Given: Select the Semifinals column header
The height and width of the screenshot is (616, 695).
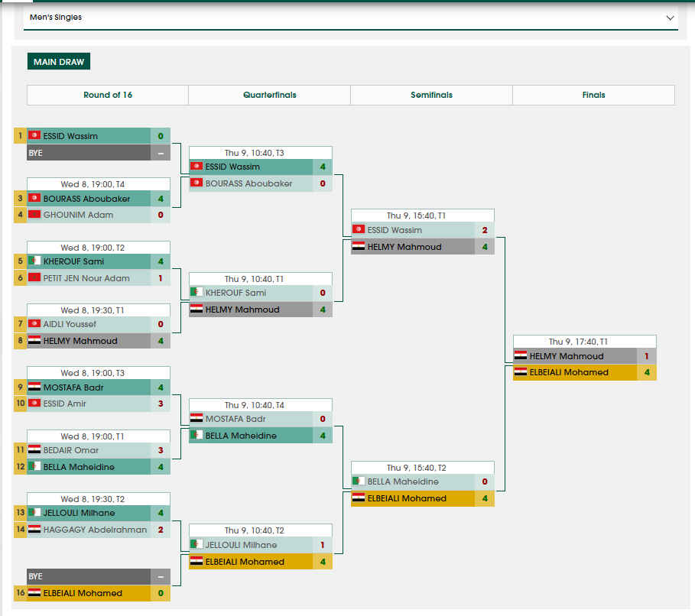Looking at the screenshot, I should 431,95.
